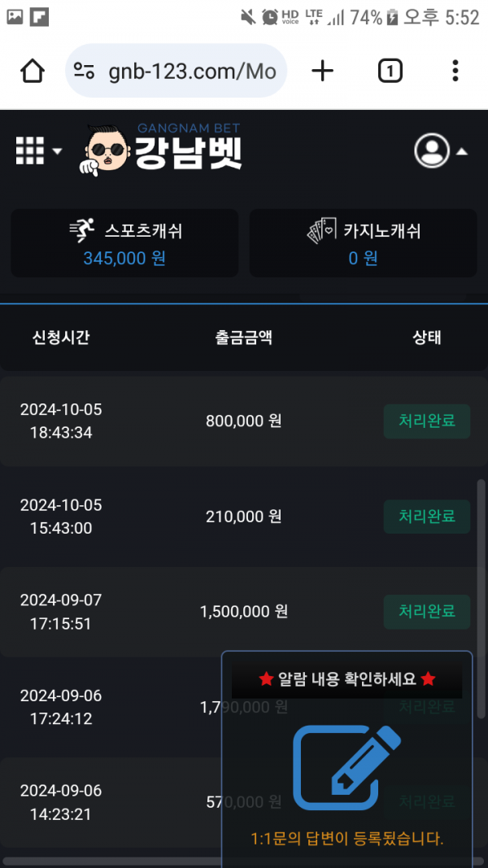Click 처리완료 status for 800,000 원 withdrawal

pos(426,421)
